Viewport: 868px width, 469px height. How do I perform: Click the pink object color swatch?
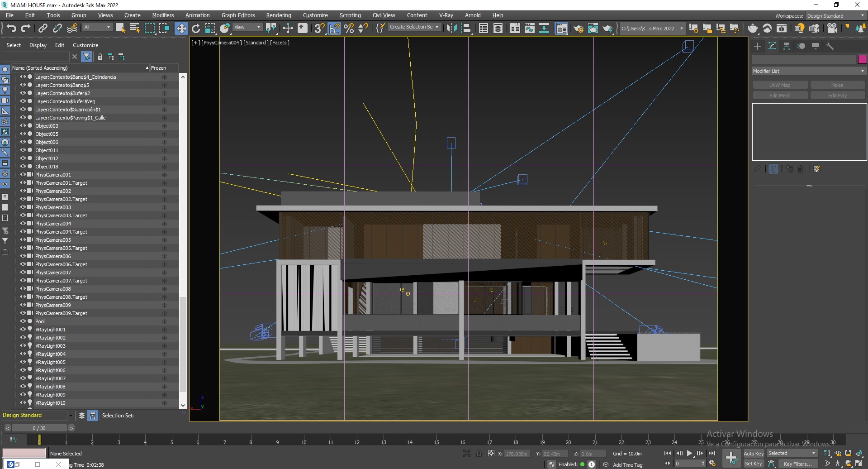[862, 59]
